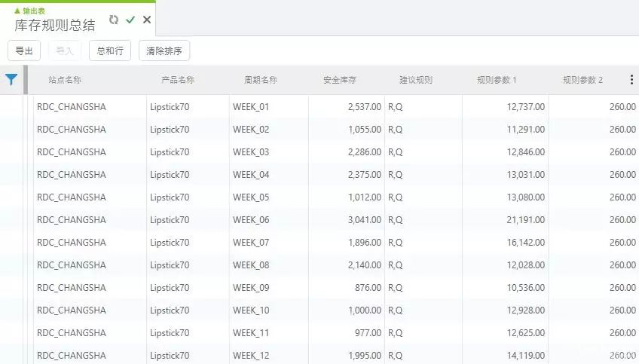Select the RDC_CHANGSHA cell in WEEK_10 row
The height and width of the screenshot is (364, 639).
(x=72, y=310)
